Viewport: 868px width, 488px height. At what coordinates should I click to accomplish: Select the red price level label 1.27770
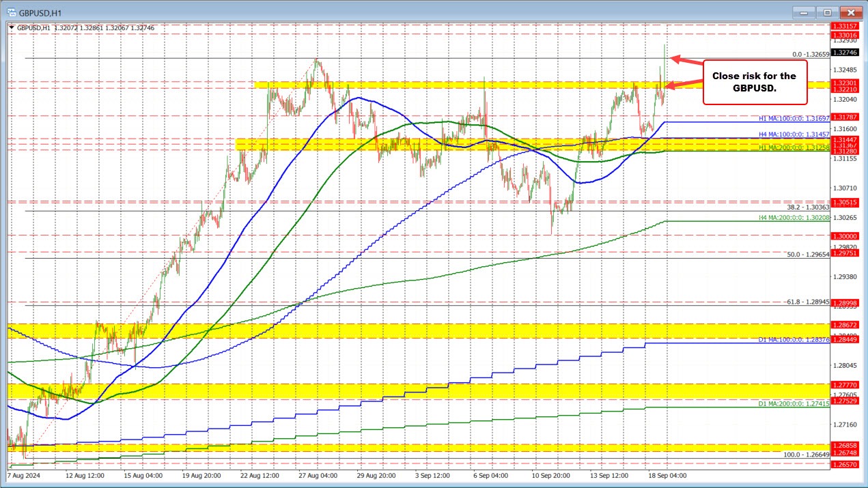pyautogui.click(x=844, y=385)
